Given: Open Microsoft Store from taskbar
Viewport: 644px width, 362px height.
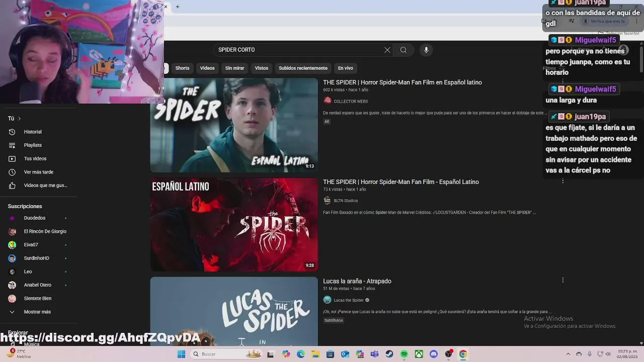Looking at the screenshot, I should (x=330, y=354).
